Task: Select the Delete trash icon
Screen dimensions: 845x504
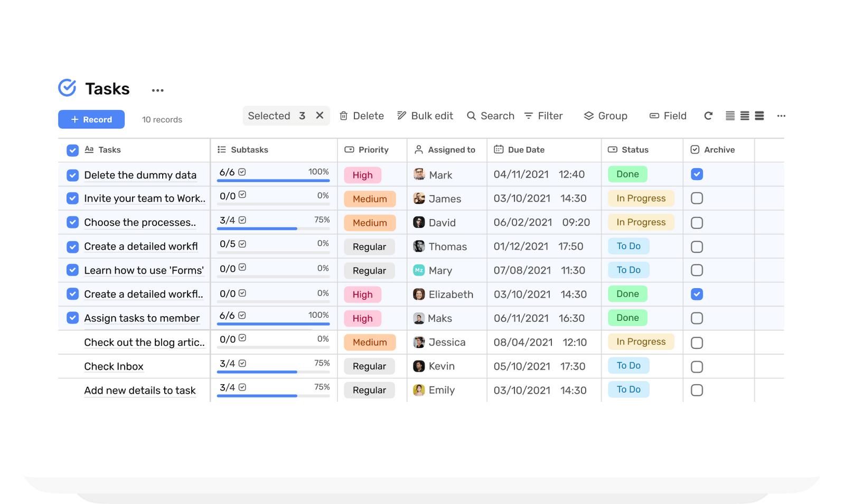Action: pos(344,116)
